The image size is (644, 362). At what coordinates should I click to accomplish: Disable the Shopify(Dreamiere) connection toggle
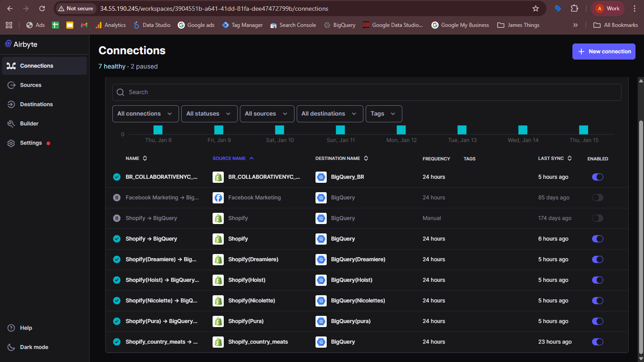(597, 259)
